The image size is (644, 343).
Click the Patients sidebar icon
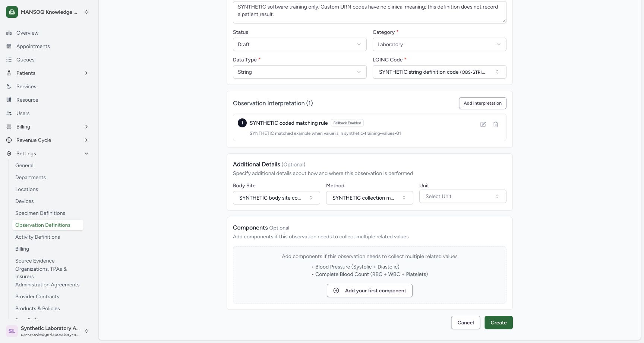click(9, 73)
